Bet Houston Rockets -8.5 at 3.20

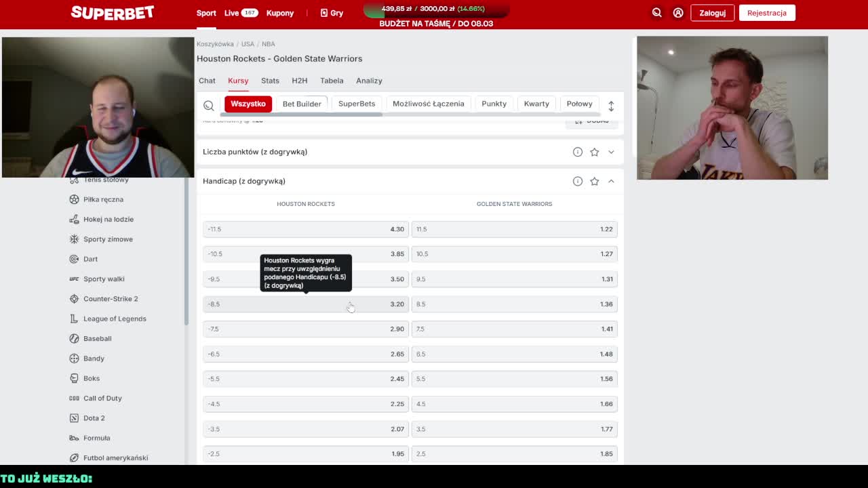click(306, 304)
